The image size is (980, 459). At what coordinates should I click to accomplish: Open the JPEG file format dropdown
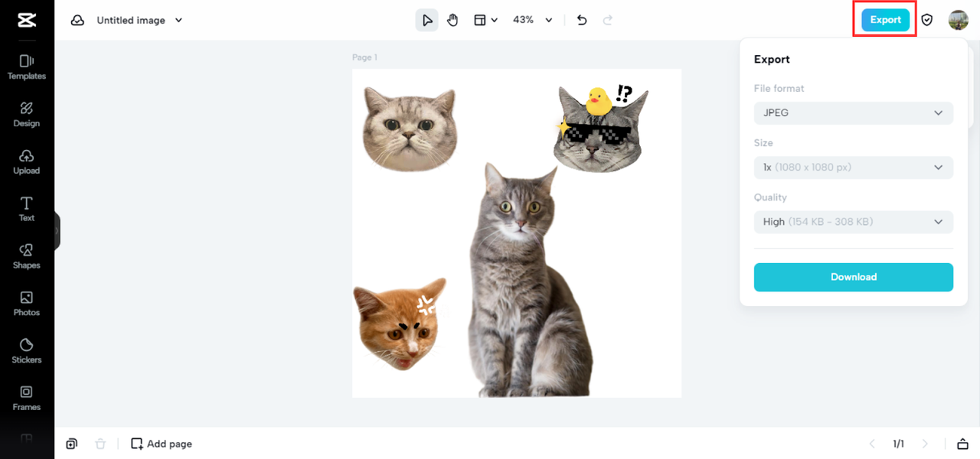[854, 113]
